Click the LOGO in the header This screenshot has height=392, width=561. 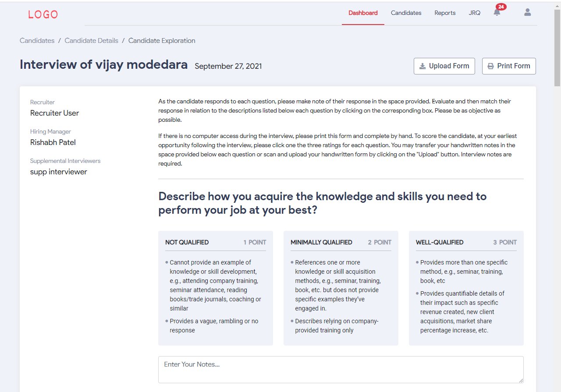pos(43,14)
